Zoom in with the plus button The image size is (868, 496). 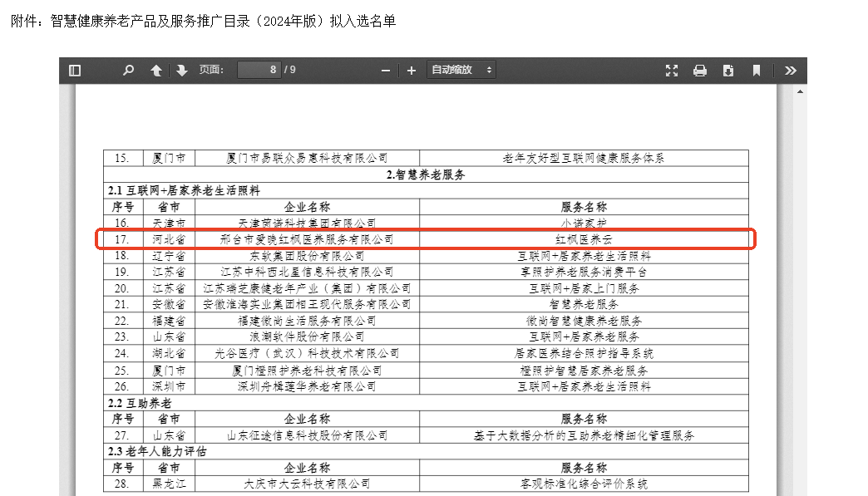coord(412,71)
